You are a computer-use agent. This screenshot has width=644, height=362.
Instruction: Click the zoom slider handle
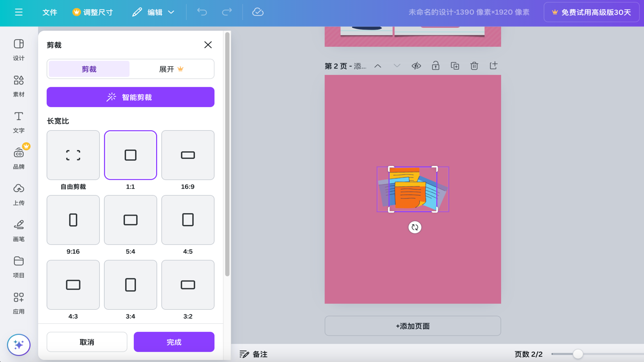click(578, 354)
